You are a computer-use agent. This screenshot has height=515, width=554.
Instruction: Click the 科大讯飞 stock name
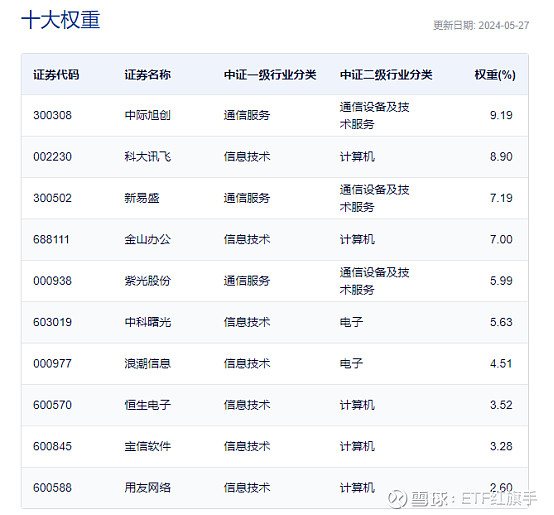[x=147, y=156]
